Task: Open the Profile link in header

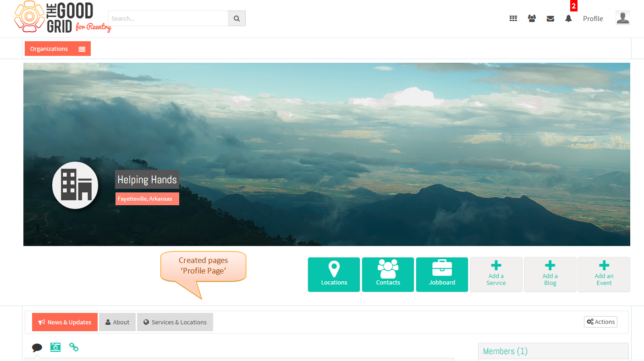Action: click(x=593, y=19)
